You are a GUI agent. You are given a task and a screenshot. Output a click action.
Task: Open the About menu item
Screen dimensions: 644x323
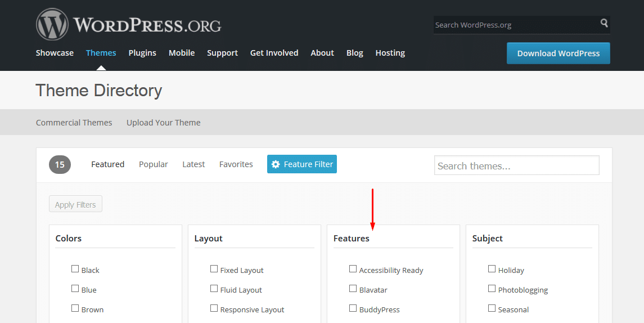coord(322,53)
